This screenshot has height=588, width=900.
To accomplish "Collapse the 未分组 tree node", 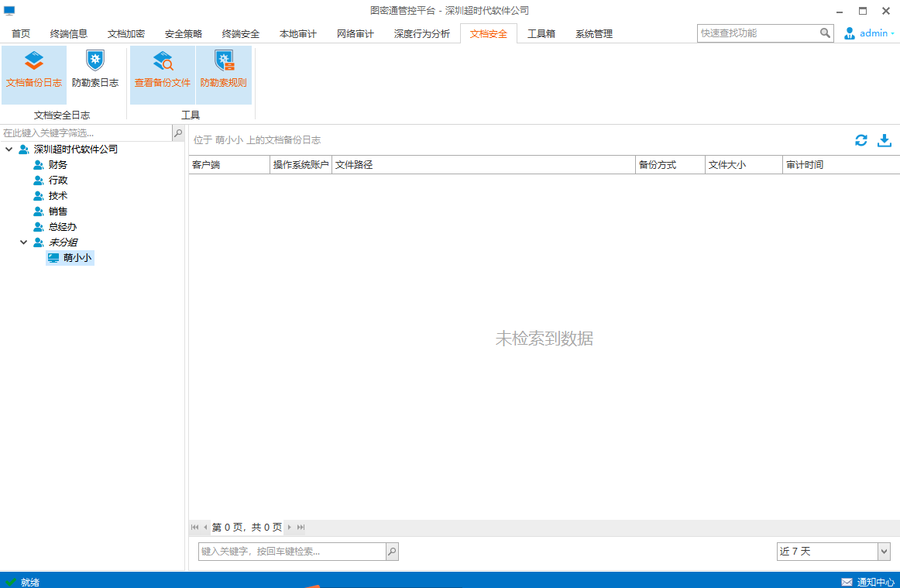I will (23, 242).
